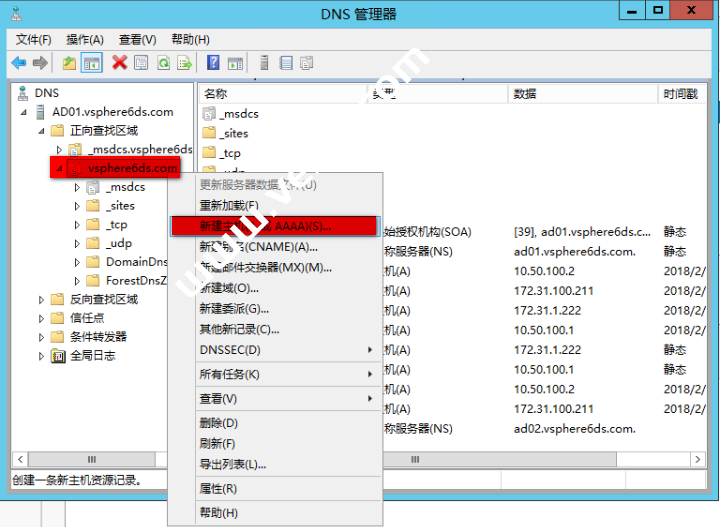
Task: Choose 新建委派(G)... from context menu
Action: 275,309
